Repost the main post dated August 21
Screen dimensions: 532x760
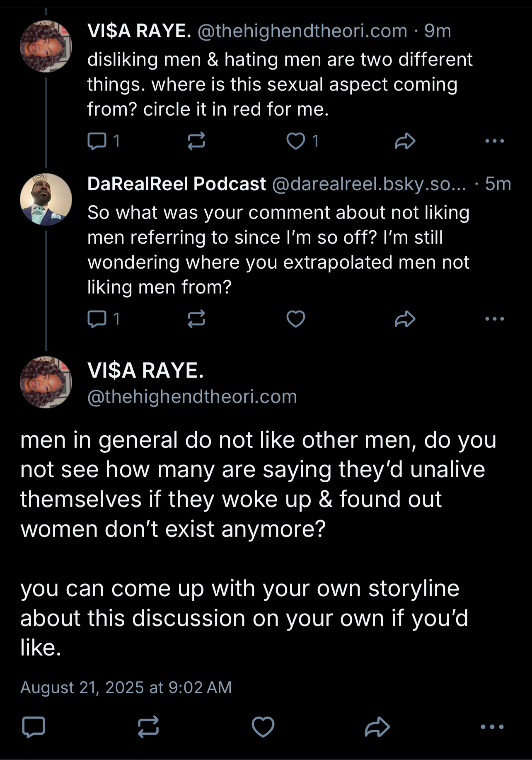pos(148,727)
